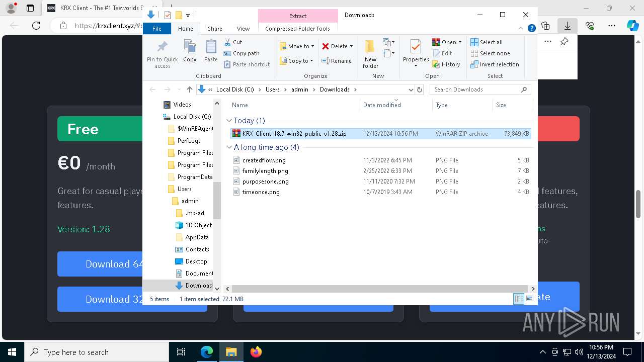Click Local Disk (C:) breadcrumb
The height and width of the screenshot is (362, 644).
tap(235, 89)
